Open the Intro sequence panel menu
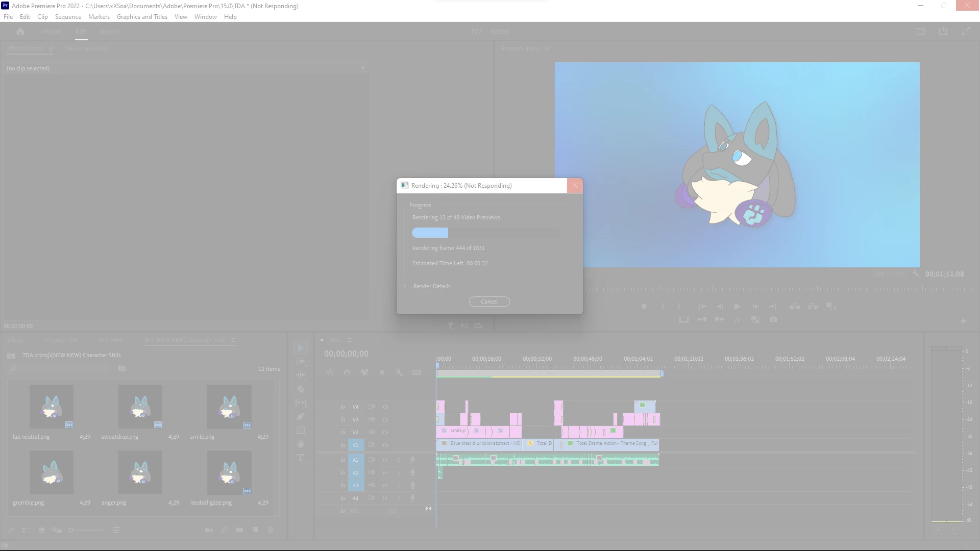Screen dimensions: 980x551 click(x=350, y=340)
